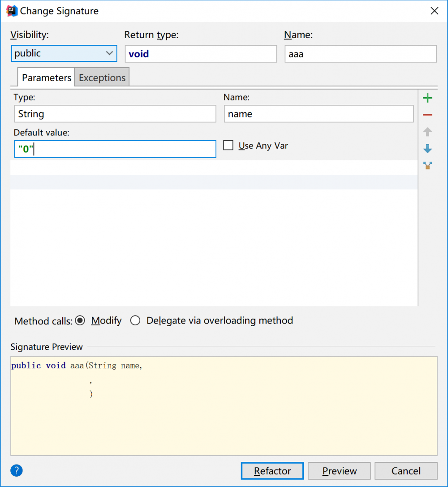Click the Refactor button
This screenshot has height=487, width=448.
(x=272, y=471)
